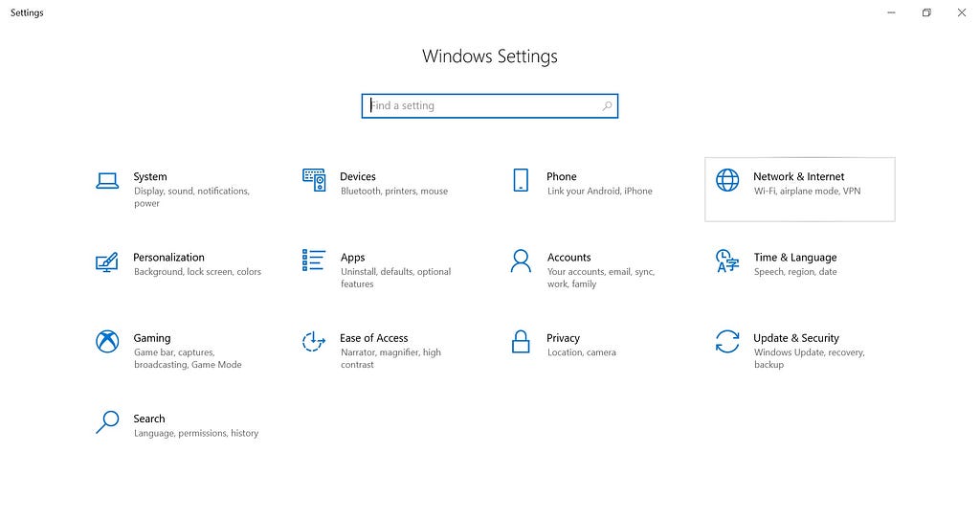The height and width of the screenshot is (521, 980).
Task: Click 'Your accounts, email, sync' description
Action: click(601, 278)
